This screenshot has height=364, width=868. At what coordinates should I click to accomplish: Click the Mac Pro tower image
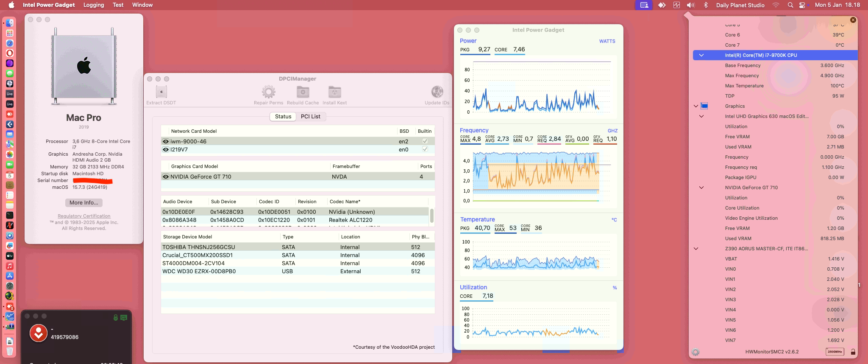click(84, 66)
